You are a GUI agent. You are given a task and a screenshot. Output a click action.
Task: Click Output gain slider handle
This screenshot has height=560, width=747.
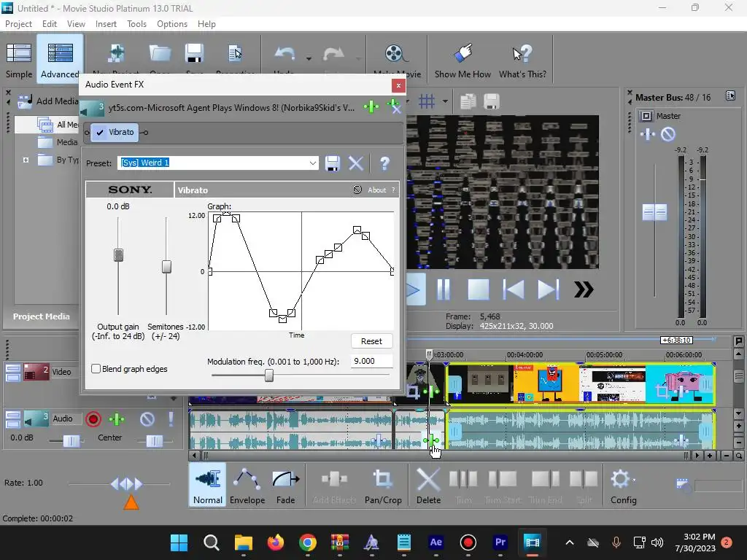[119, 255]
